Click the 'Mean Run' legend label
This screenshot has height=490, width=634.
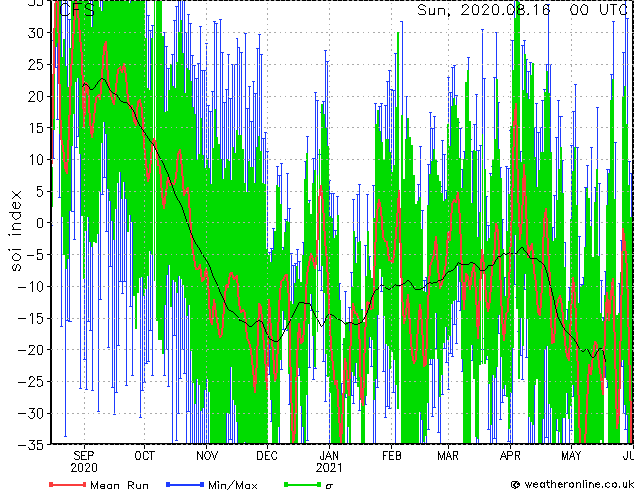(119, 485)
